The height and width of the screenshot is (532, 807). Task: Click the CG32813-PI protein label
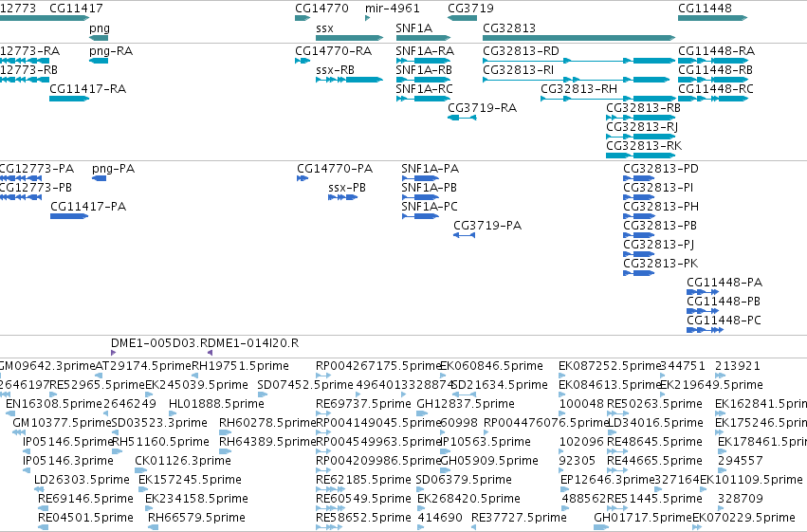(658, 188)
